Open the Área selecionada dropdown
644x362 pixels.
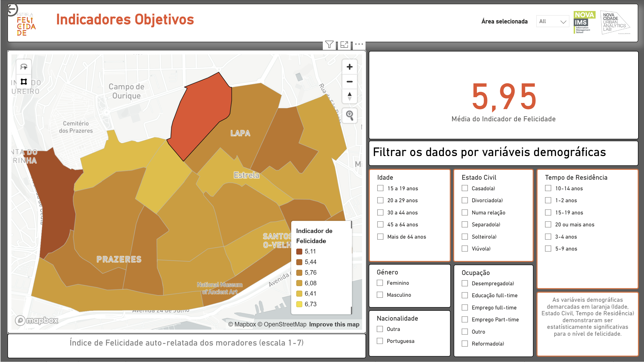click(x=553, y=21)
